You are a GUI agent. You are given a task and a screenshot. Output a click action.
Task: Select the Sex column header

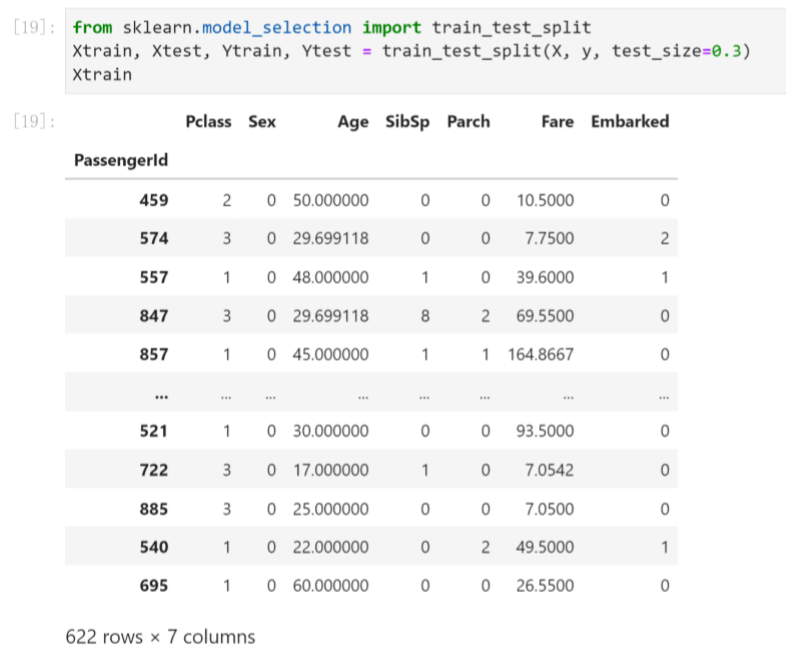262,122
